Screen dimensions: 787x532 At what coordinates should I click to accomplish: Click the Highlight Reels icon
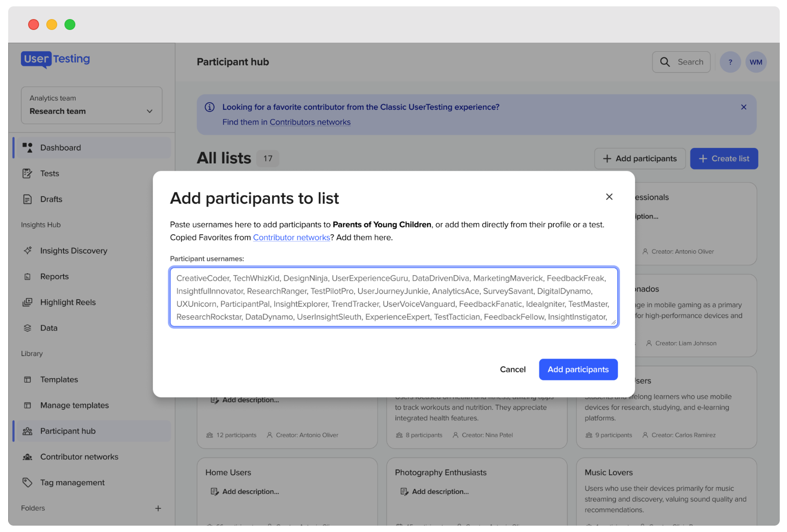tap(28, 302)
